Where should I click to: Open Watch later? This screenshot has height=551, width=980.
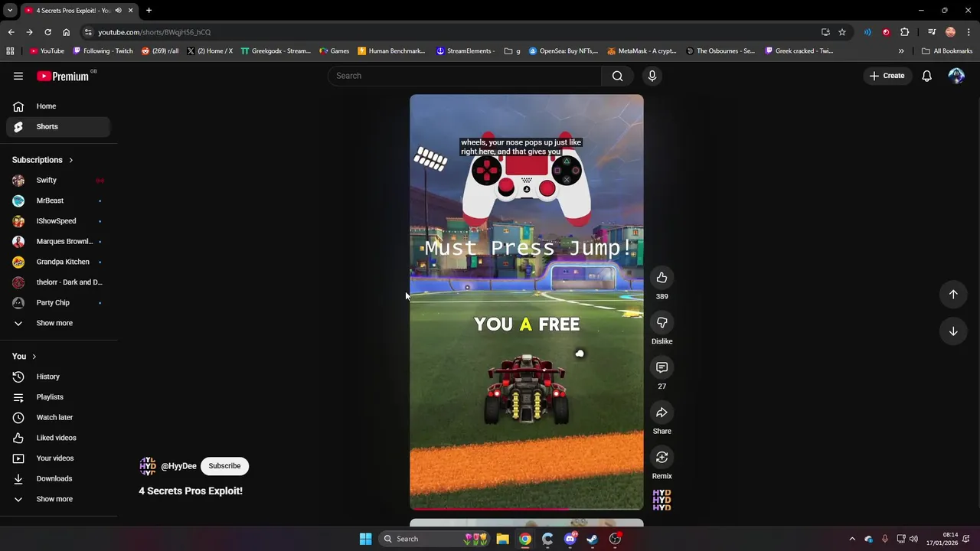click(x=58, y=417)
